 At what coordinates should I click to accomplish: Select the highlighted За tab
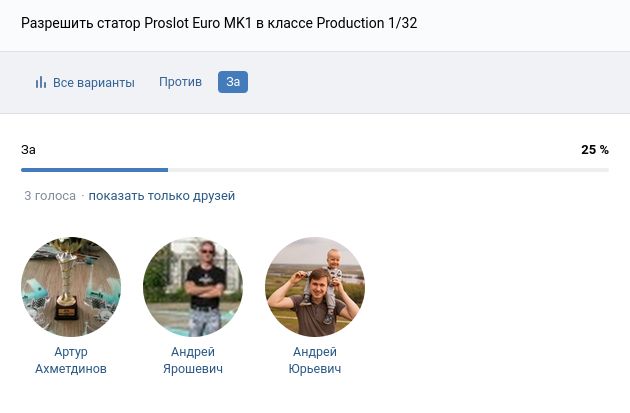pos(233,82)
